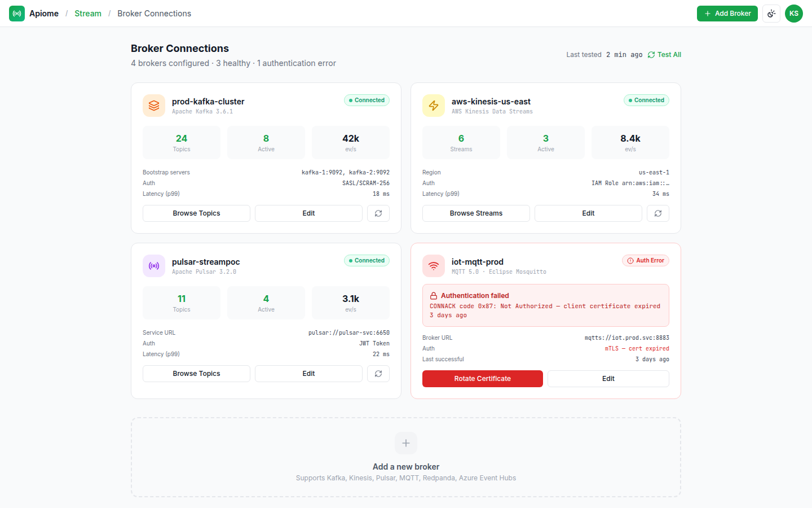The image size is (812, 508).
Task: Click the lock icon beside Authentication failed
Action: point(434,296)
